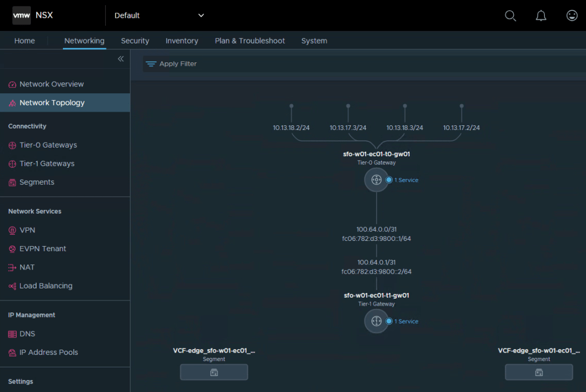Viewport: 586px width, 392px height.
Task: Click the Apply Filter input field
Action: click(343, 64)
